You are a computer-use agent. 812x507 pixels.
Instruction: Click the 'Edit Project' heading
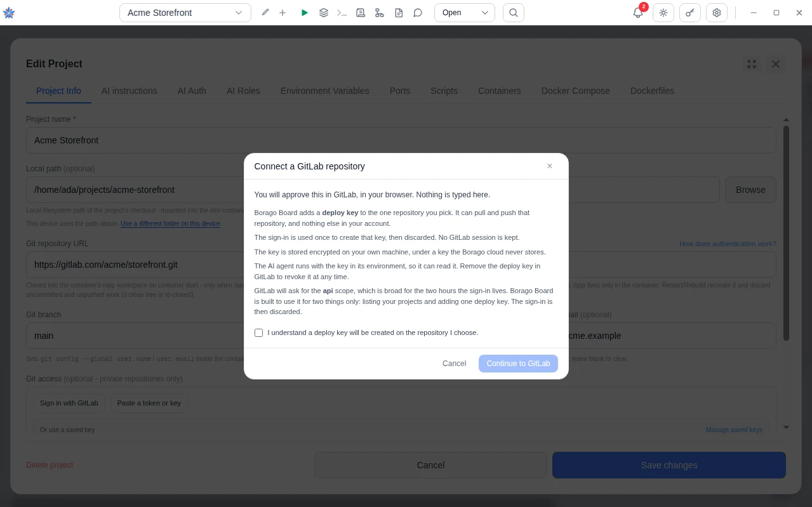[55, 63]
